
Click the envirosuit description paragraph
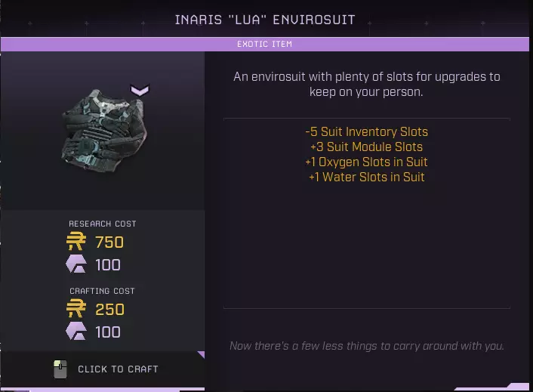coord(366,84)
